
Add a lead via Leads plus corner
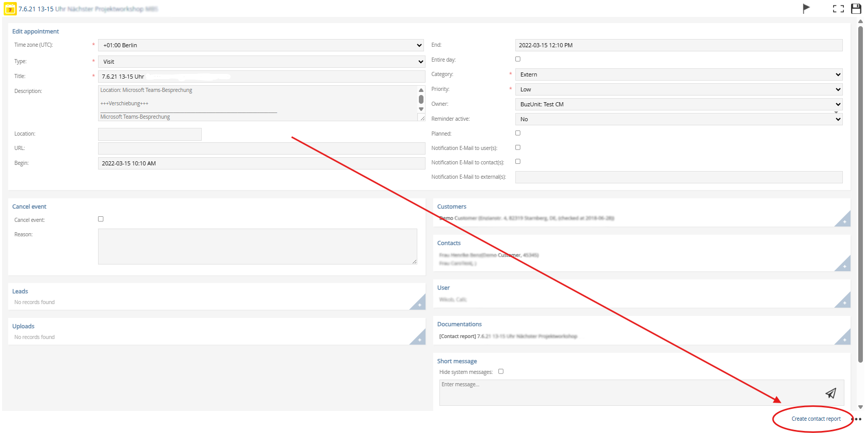(x=419, y=305)
